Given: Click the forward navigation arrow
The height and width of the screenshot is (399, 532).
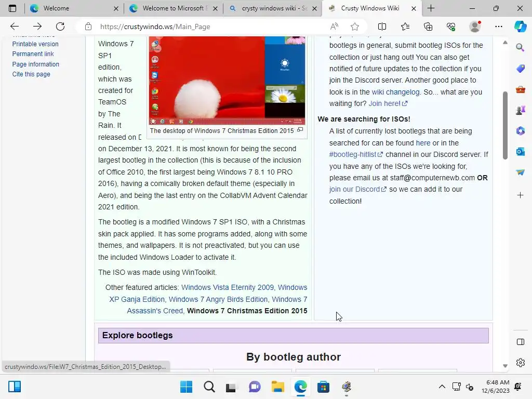Looking at the screenshot, I should 37,26.
